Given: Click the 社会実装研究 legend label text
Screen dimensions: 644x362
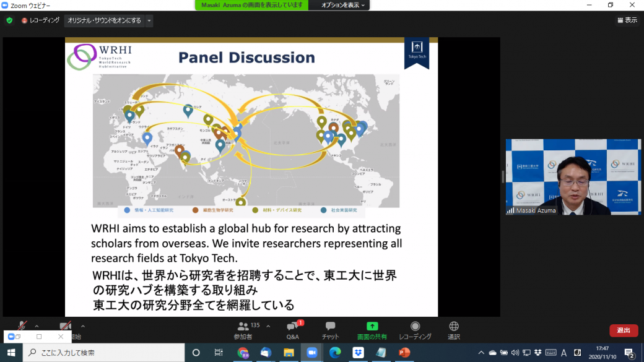Looking at the screenshot, I should coord(344,210).
